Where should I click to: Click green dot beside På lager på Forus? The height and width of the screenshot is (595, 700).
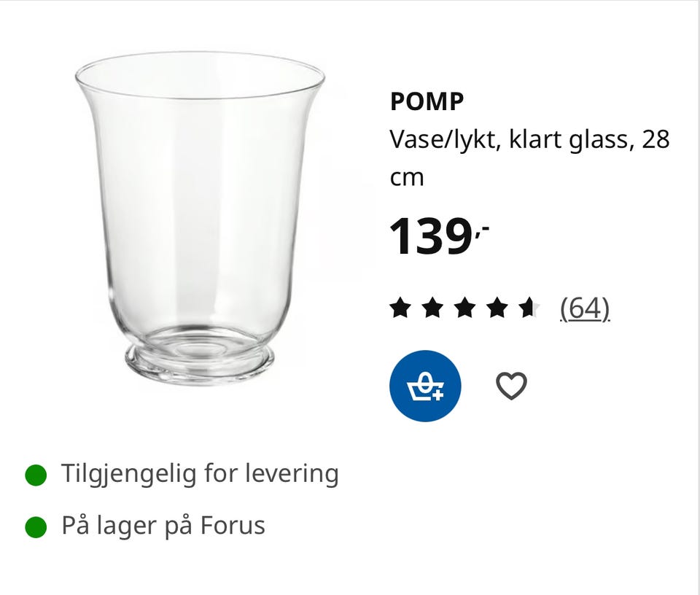click(x=36, y=526)
